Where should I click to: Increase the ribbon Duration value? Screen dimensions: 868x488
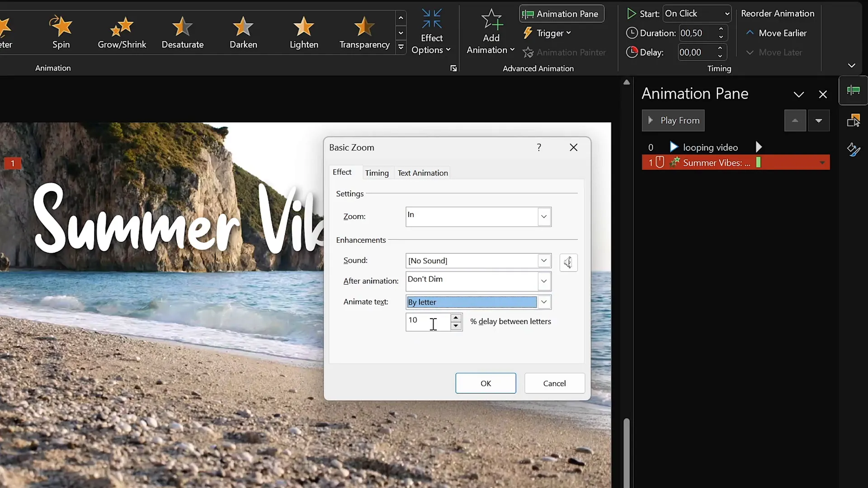click(721, 29)
